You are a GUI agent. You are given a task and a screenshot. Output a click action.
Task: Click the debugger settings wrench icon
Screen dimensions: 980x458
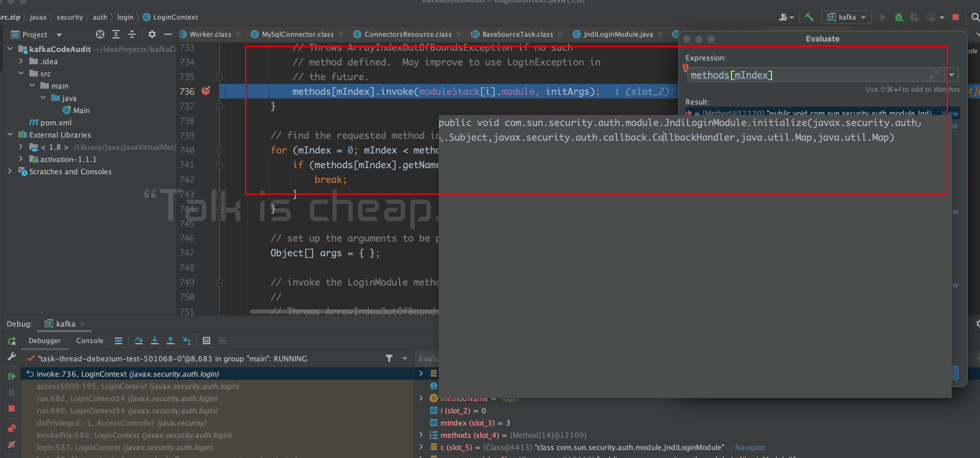point(12,357)
